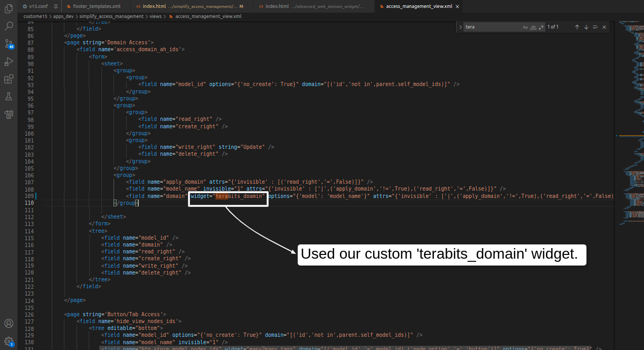Image resolution: width=644 pixels, height=350 pixels.
Task: Open the Accounts icon in activity bar
Action: [8, 323]
